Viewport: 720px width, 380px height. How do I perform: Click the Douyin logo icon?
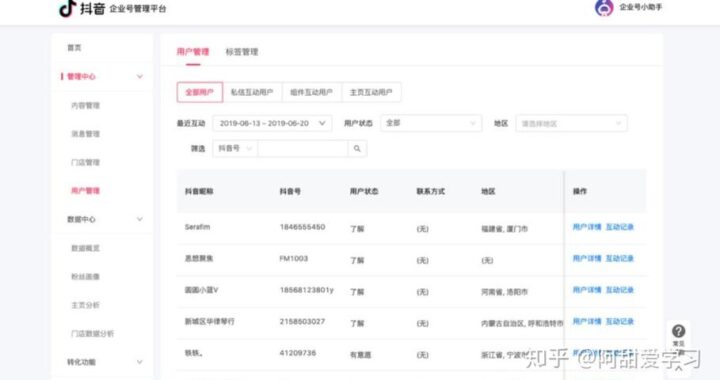tap(68, 8)
